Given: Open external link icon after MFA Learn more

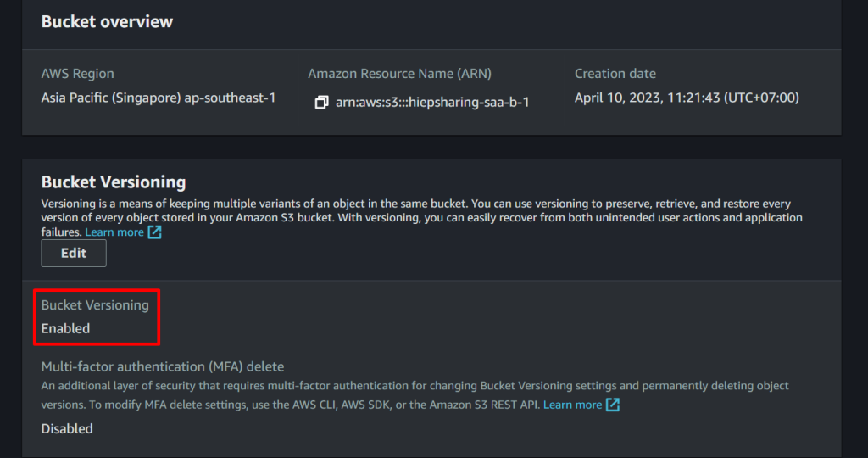Looking at the screenshot, I should click(613, 405).
